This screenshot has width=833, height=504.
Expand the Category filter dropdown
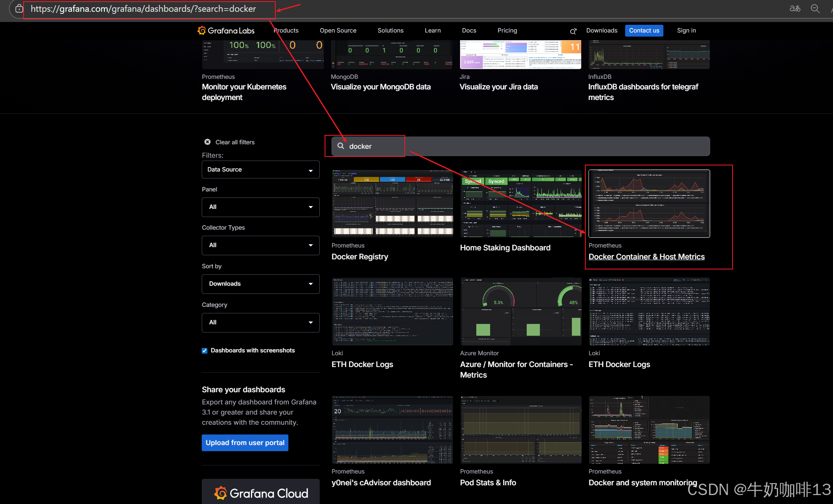click(260, 322)
